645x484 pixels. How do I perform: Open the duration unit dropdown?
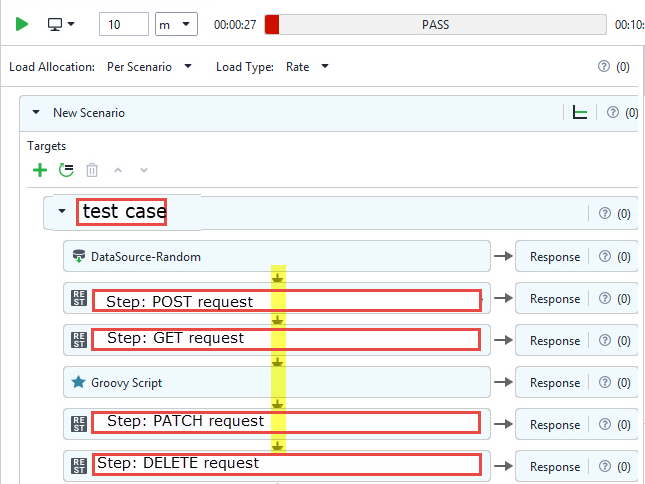177,24
